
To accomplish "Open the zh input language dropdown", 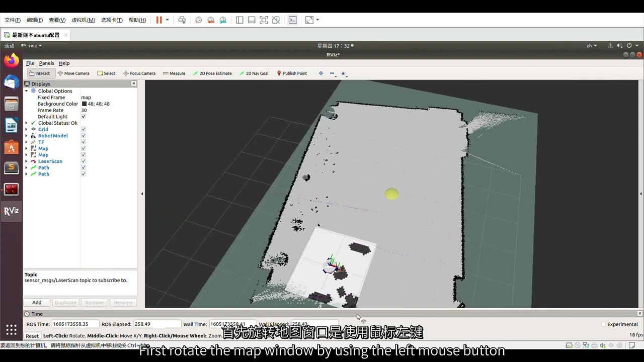I will [592, 46].
